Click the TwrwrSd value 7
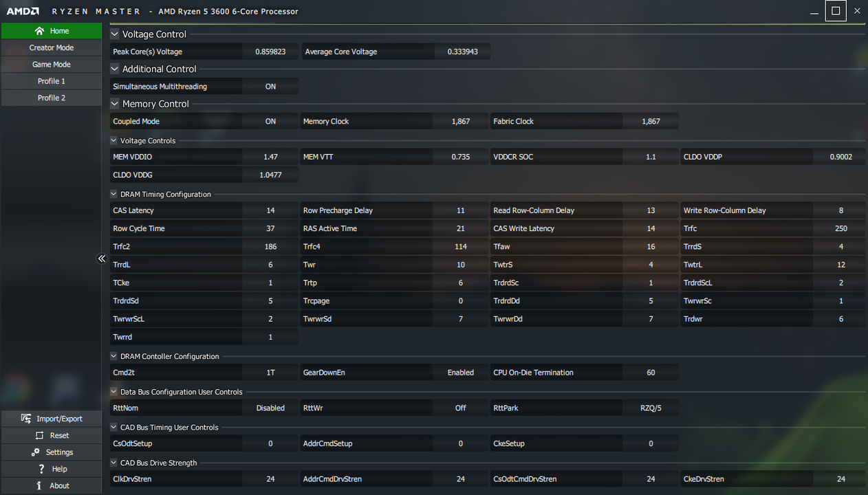868x495 pixels. pyautogui.click(x=461, y=319)
